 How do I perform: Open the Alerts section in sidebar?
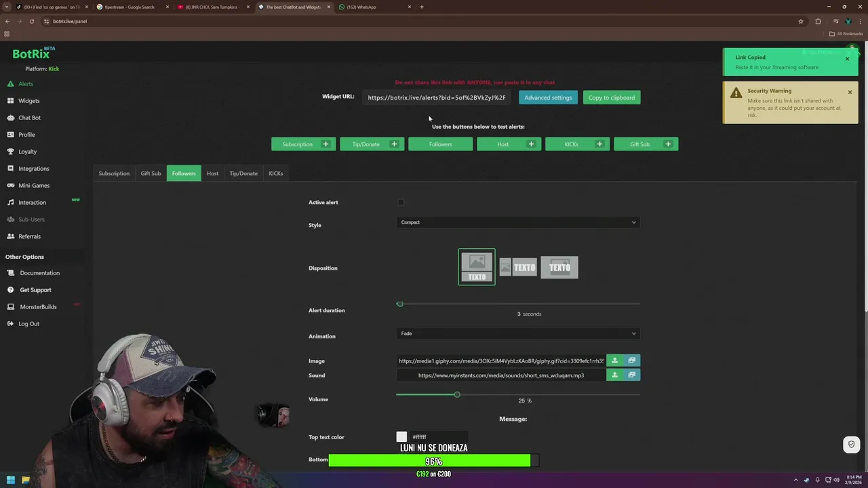pyautogui.click(x=25, y=84)
